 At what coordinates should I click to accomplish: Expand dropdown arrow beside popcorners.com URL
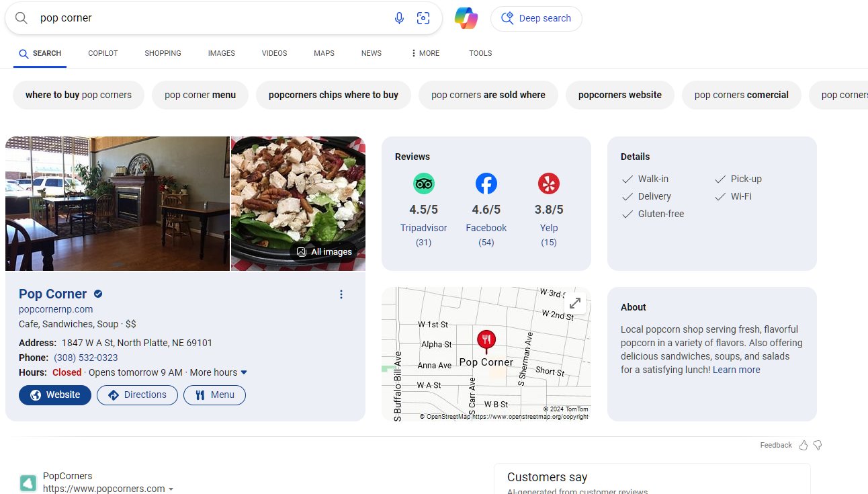[x=171, y=489]
